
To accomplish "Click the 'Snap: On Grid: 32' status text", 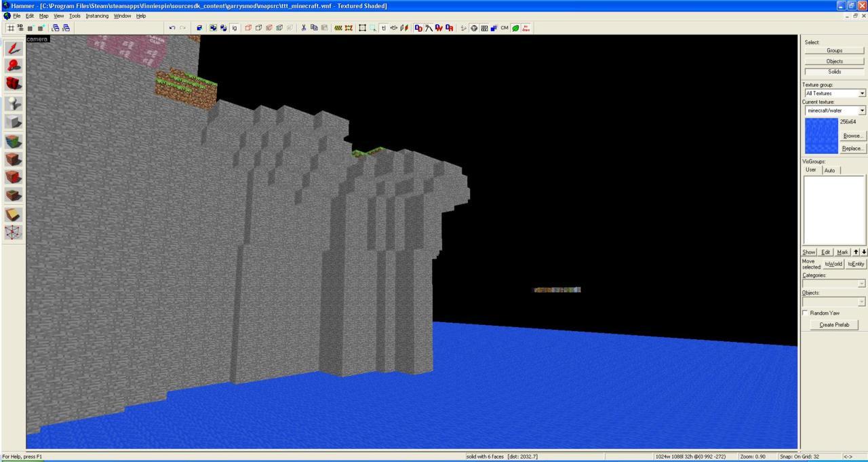I will click(800, 457).
